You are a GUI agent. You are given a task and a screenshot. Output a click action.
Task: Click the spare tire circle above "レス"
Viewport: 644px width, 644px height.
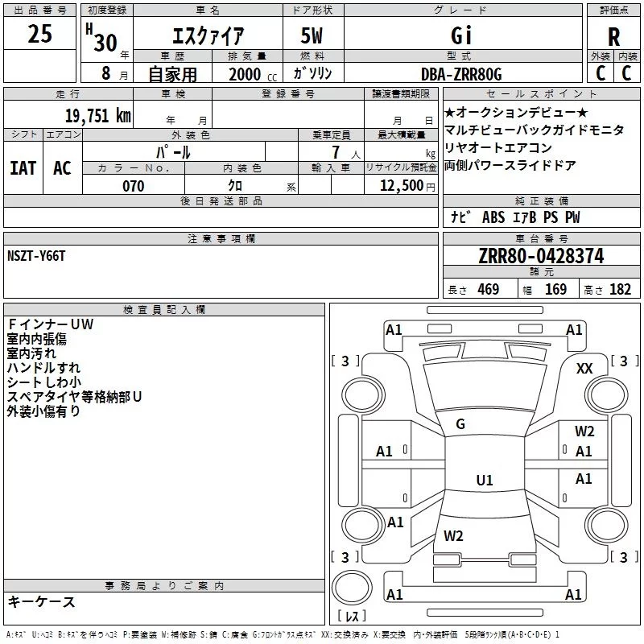coord(352,588)
